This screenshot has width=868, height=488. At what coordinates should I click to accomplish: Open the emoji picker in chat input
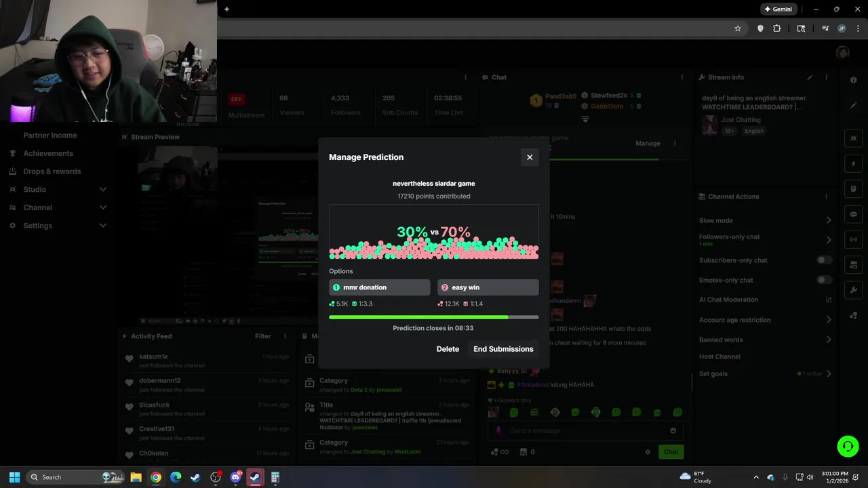tap(673, 430)
